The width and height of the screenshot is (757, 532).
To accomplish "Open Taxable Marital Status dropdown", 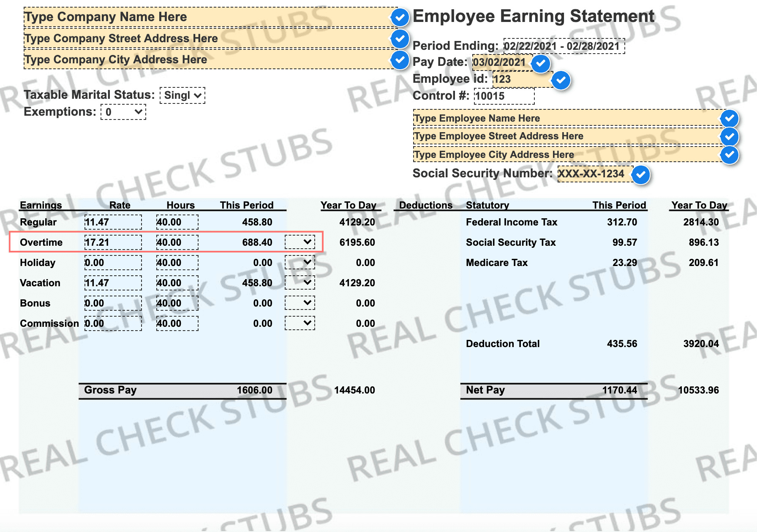I will click(182, 95).
